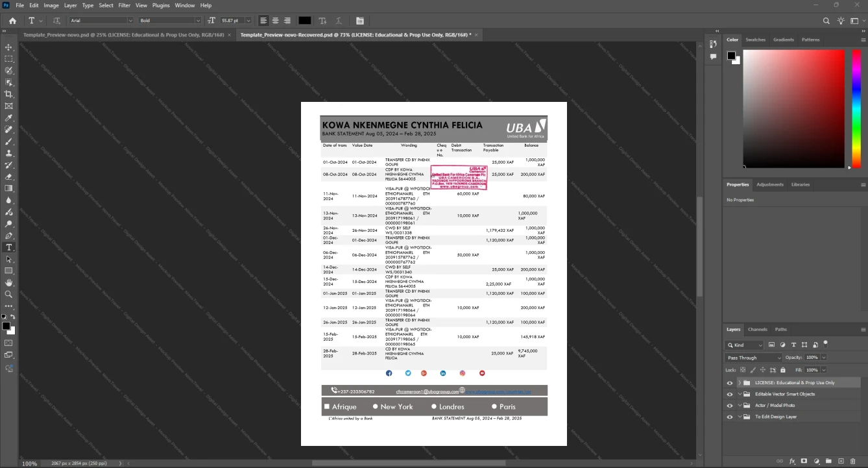Click the text color swatch in options bar
Viewport: 868px width, 468px height.
coord(305,21)
